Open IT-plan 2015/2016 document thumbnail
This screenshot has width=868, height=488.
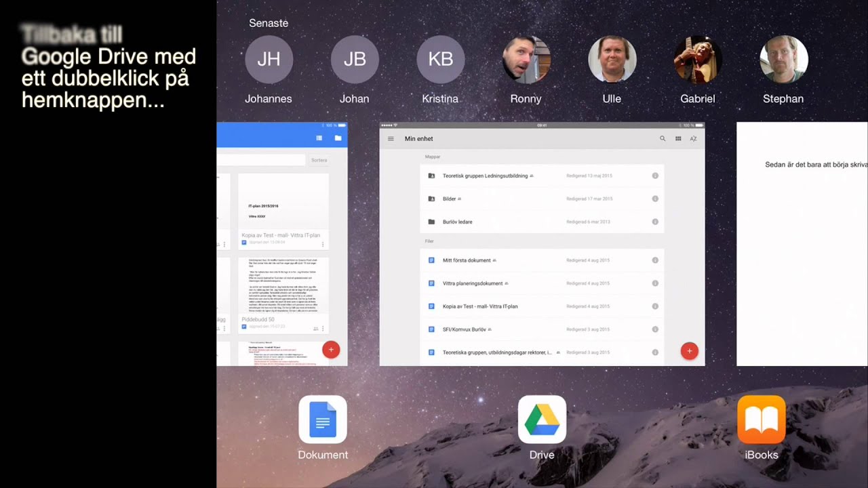click(283, 211)
